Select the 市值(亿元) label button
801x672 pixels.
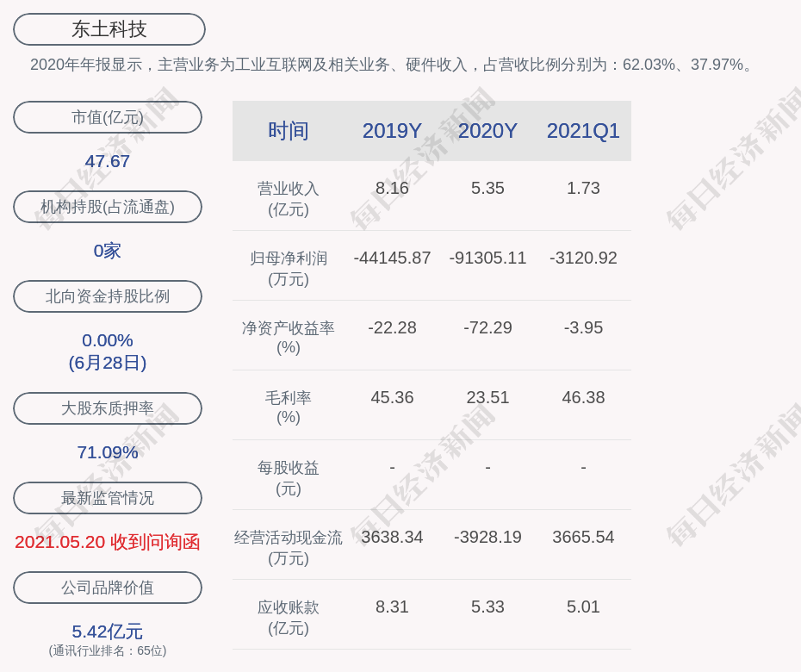click(108, 117)
